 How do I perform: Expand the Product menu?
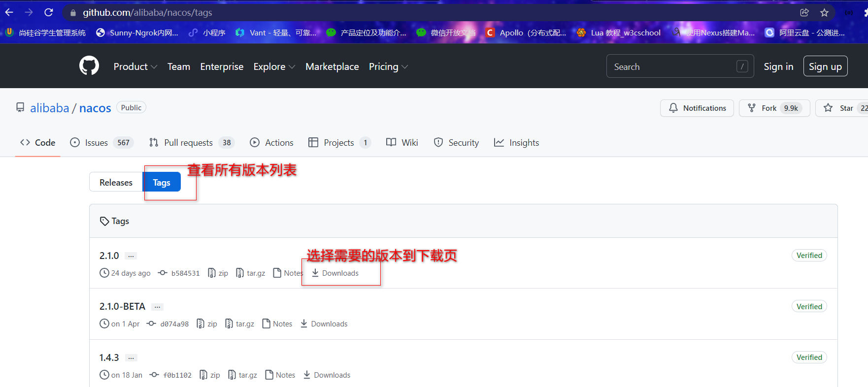(x=135, y=66)
